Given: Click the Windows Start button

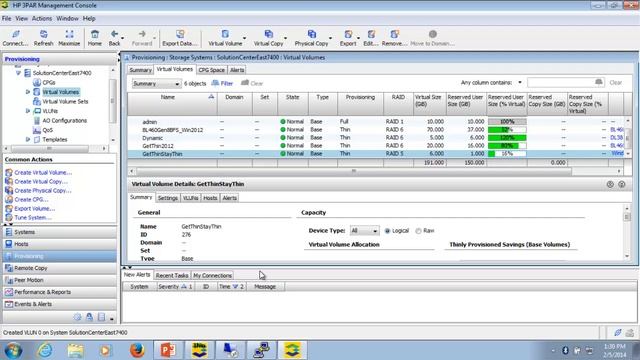Looking at the screenshot, I should [x=13, y=350].
